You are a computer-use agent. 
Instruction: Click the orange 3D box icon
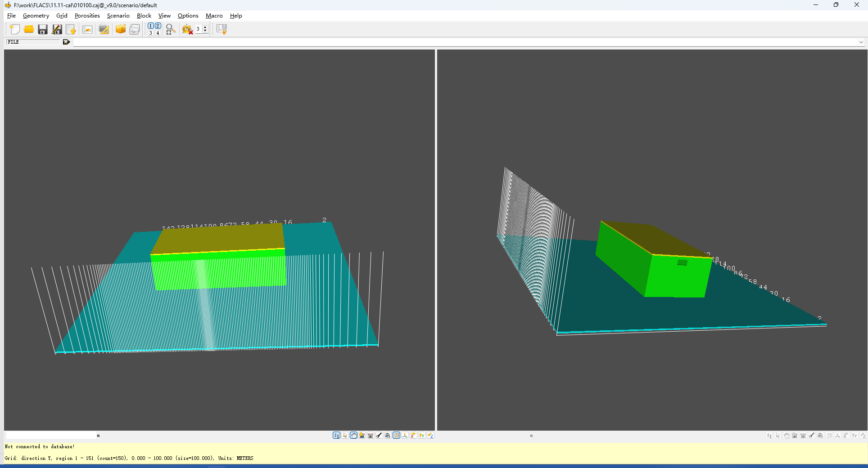click(x=121, y=29)
